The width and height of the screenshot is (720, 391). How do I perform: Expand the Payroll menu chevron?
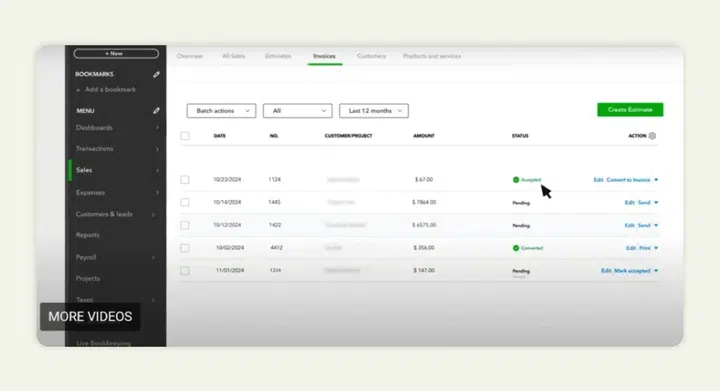click(x=153, y=257)
